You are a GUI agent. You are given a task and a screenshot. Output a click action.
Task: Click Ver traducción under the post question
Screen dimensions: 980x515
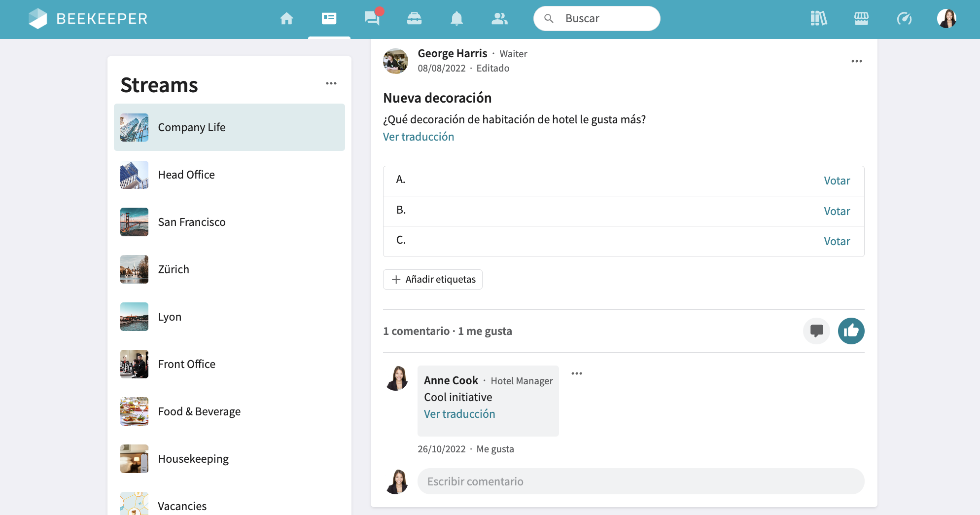[419, 137]
